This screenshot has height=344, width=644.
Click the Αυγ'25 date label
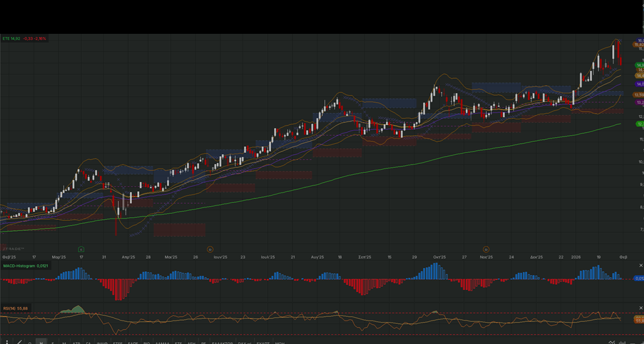318,258
